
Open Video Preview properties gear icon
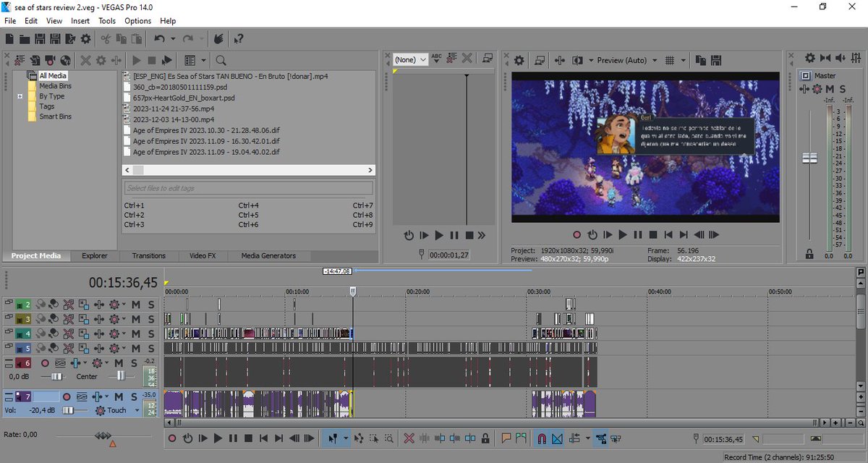519,60
